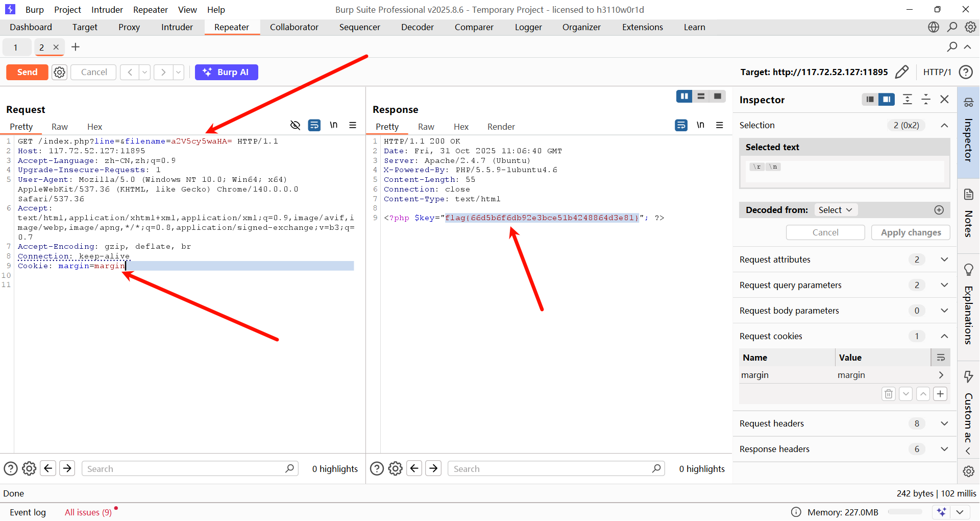
Task: Hide non-printable characters in request
Action: coord(295,125)
